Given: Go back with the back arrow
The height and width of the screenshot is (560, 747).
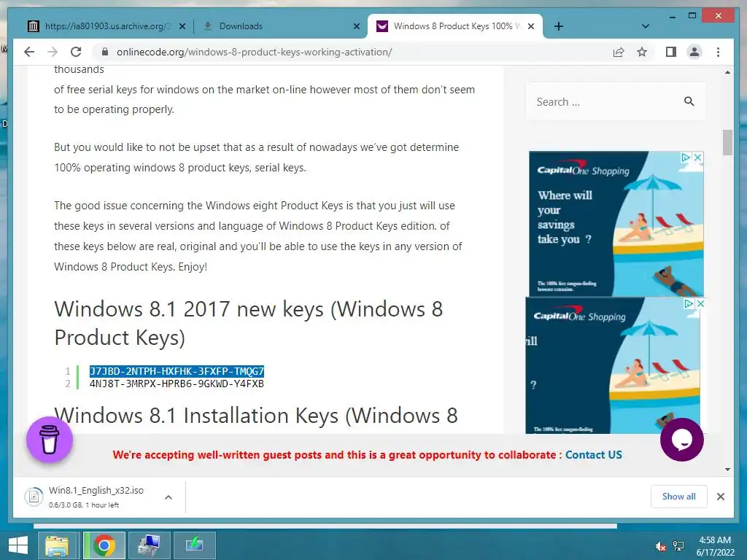Looking at the screenshot, I should 29,52.
